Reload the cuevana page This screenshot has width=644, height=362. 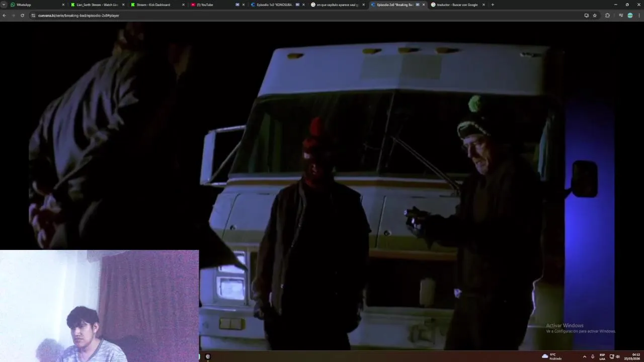tap(22, 16)
